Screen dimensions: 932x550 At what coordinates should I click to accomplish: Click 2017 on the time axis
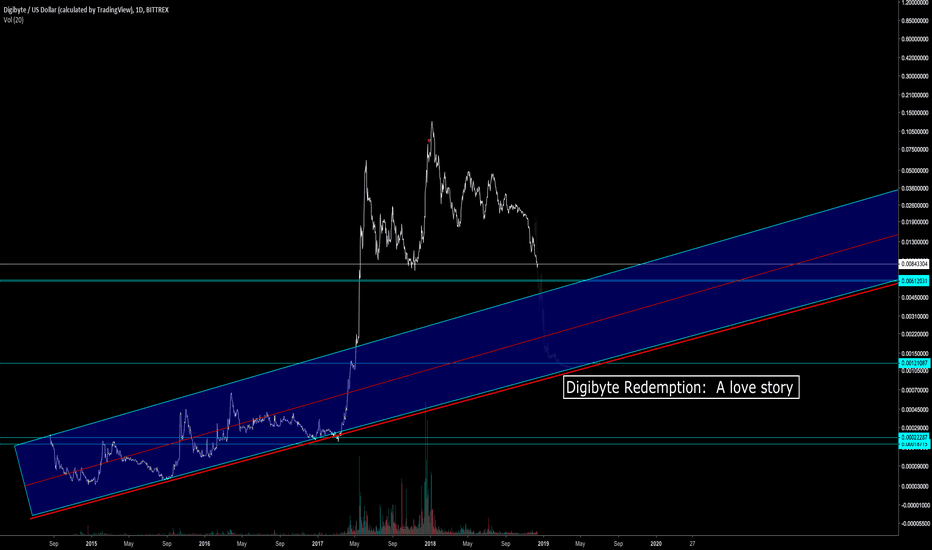(x=317, y=543)
